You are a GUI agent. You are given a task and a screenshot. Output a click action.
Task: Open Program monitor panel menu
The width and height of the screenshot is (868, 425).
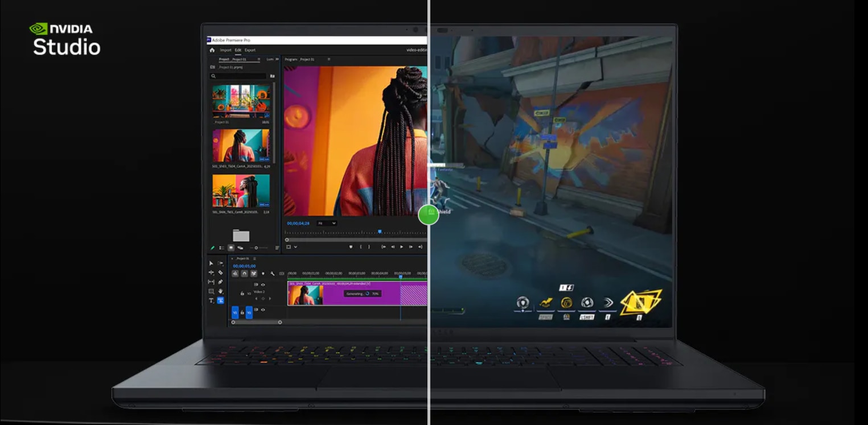(328, 59)
